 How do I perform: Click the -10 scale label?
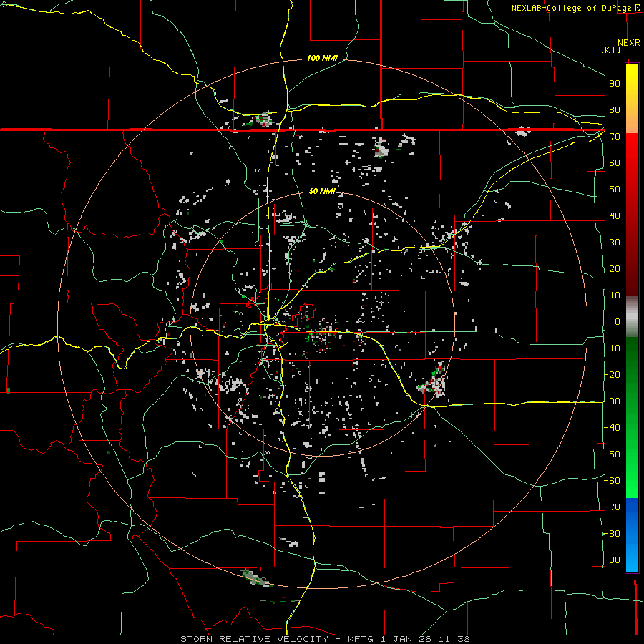(612, 348)
